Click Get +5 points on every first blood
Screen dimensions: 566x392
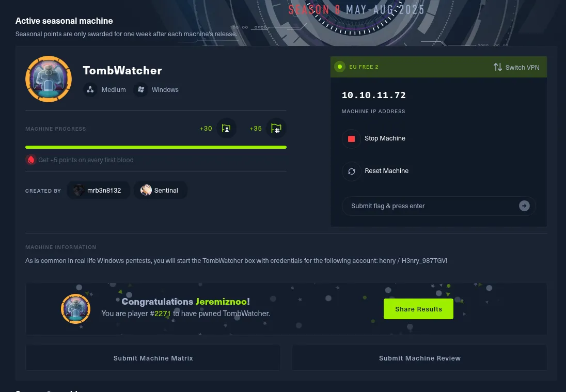click(86, 160)
